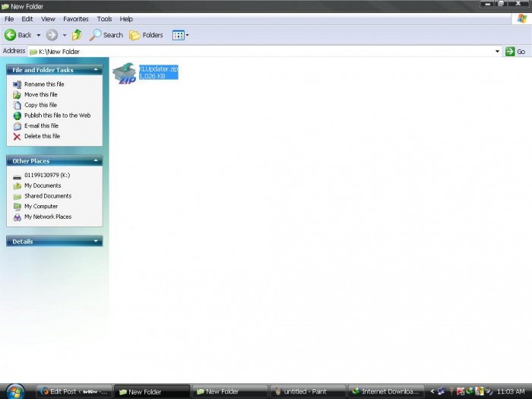Switch to the second New Folder taskbar button

pos(230,391)
